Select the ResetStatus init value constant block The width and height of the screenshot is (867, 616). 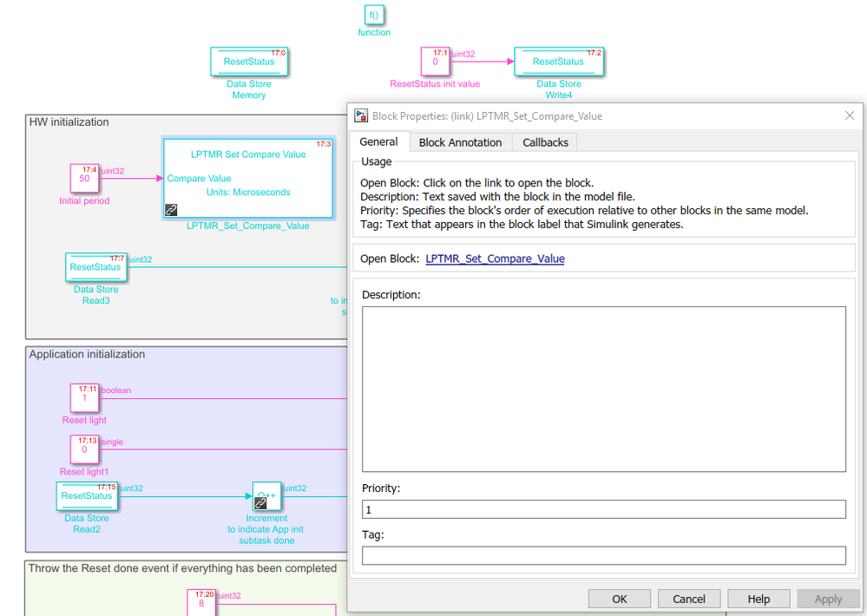point(435,62)
